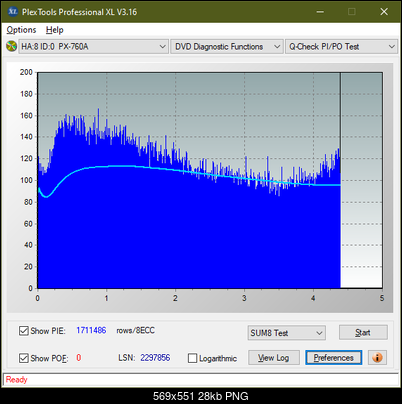This screenshot has height=404, width=402.
Task: Expand the SUM8 Test dropdown
Action: (287, 333)
